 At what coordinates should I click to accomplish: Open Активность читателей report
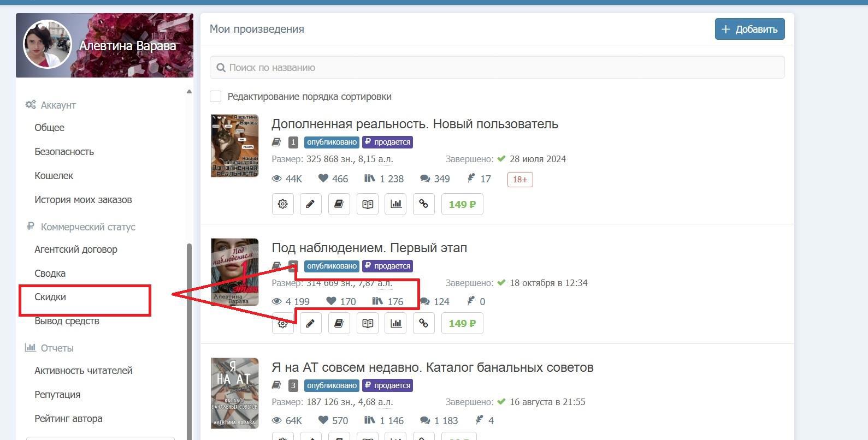click(x=84, y=371)
